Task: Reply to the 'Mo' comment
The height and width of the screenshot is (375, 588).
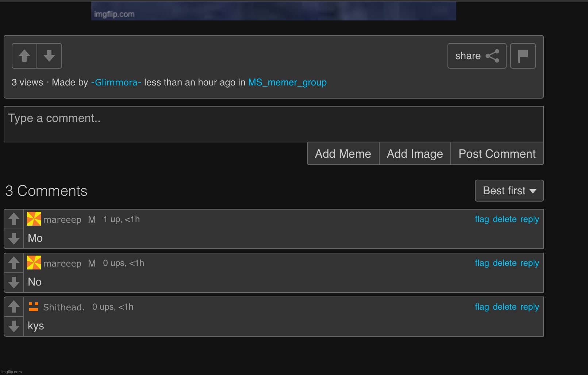Action: coord(529,219)
